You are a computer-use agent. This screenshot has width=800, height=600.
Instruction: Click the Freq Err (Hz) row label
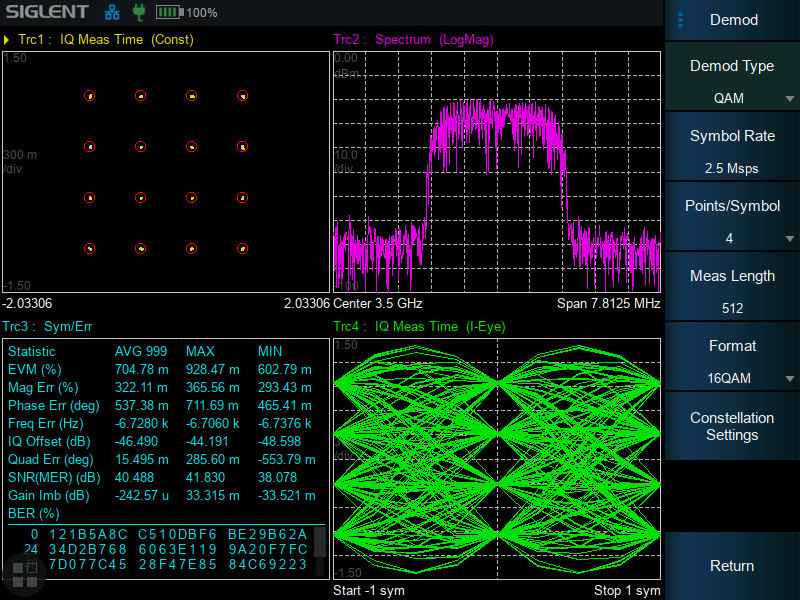(45, 423)
